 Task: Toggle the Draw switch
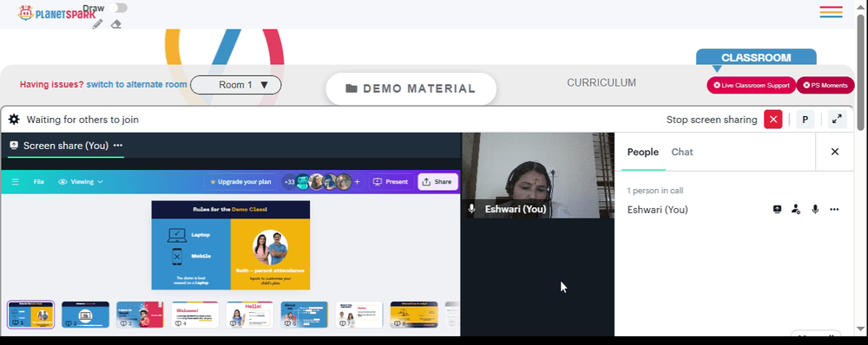point(118,8)
